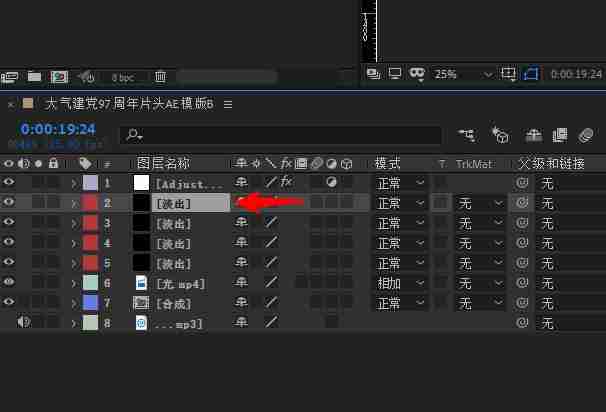The width and height of the screenshot is (606, 412).
Task: Click the 模式 column header
Action: tap(388, 163)
